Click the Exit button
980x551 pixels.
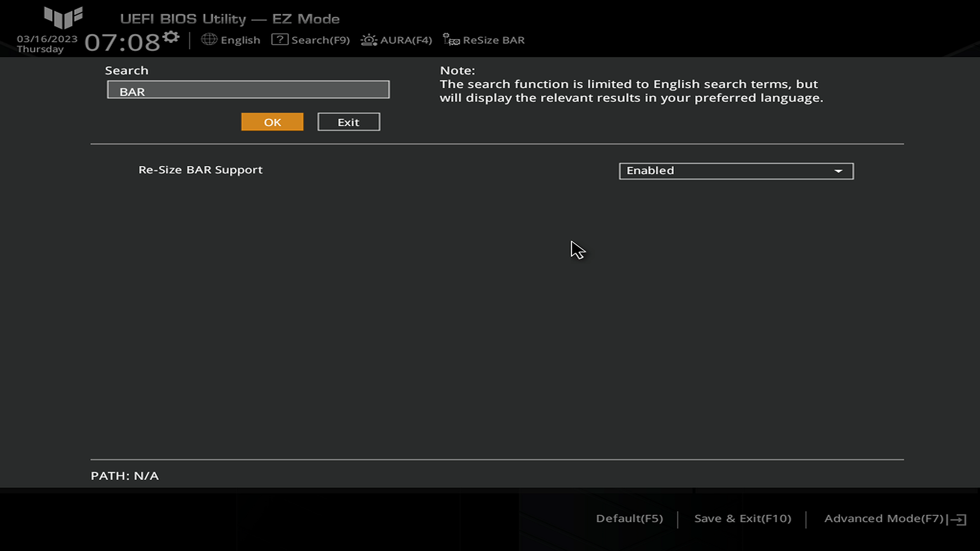[349, 122]
